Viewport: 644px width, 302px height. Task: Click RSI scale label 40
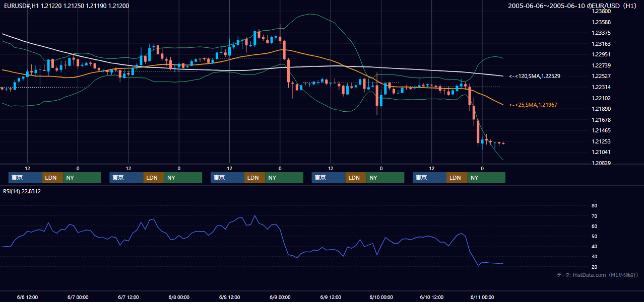tap(595, 246)
